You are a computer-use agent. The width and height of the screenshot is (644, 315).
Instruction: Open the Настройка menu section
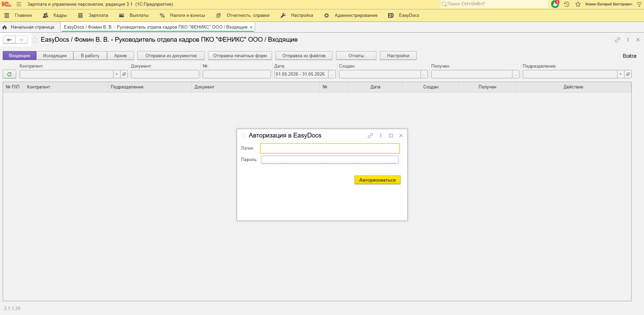click(x=297, y=15)
